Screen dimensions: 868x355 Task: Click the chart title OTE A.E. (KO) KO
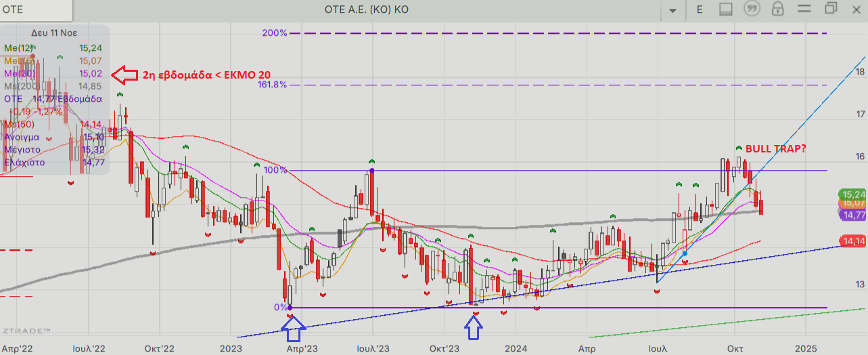[365, 9]
